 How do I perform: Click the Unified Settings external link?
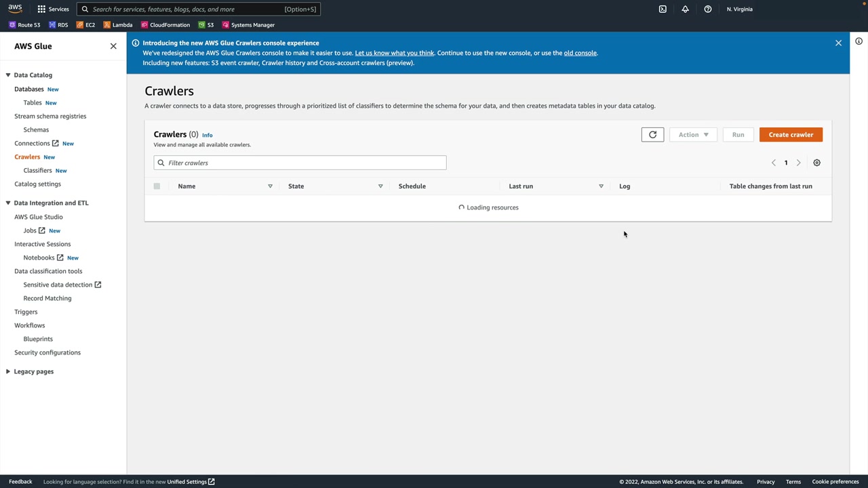coord(191,482)
